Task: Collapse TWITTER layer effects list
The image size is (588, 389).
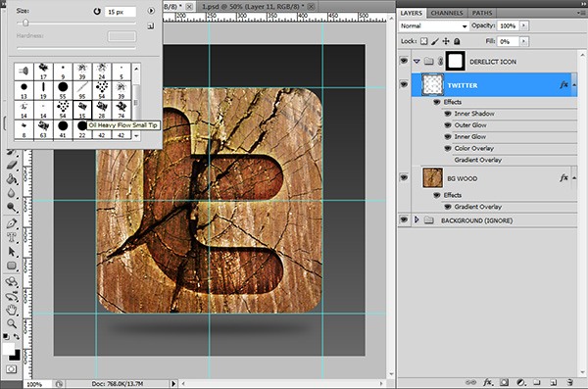Action: (574, 85)
